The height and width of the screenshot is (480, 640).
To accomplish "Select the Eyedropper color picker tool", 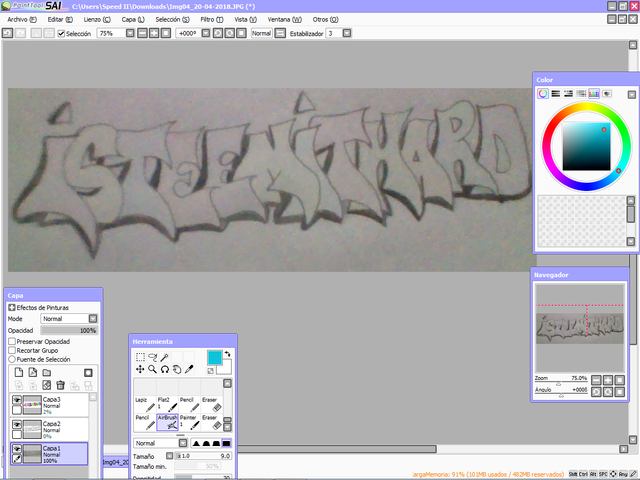I will coord(189,369).
